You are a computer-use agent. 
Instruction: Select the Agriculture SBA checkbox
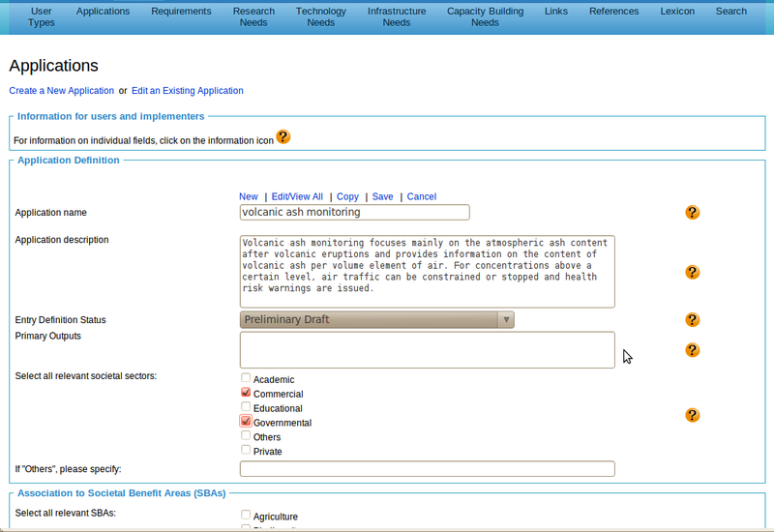tap(246, 516)
